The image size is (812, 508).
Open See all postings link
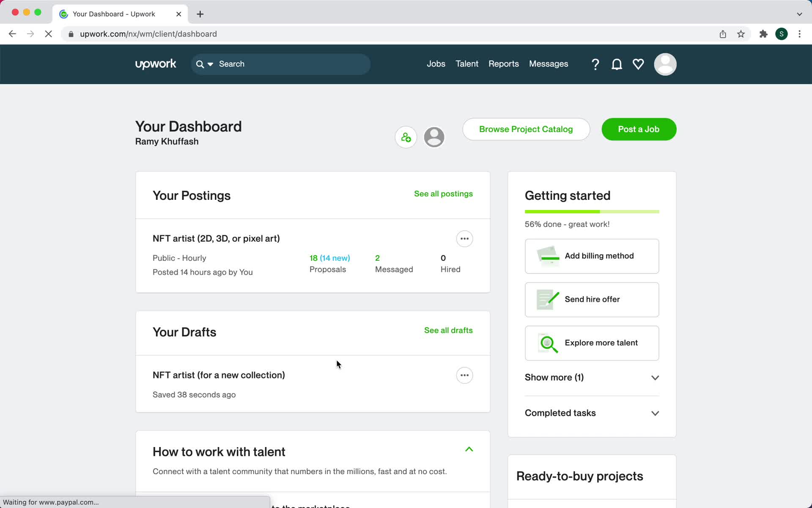pos(443,194)
